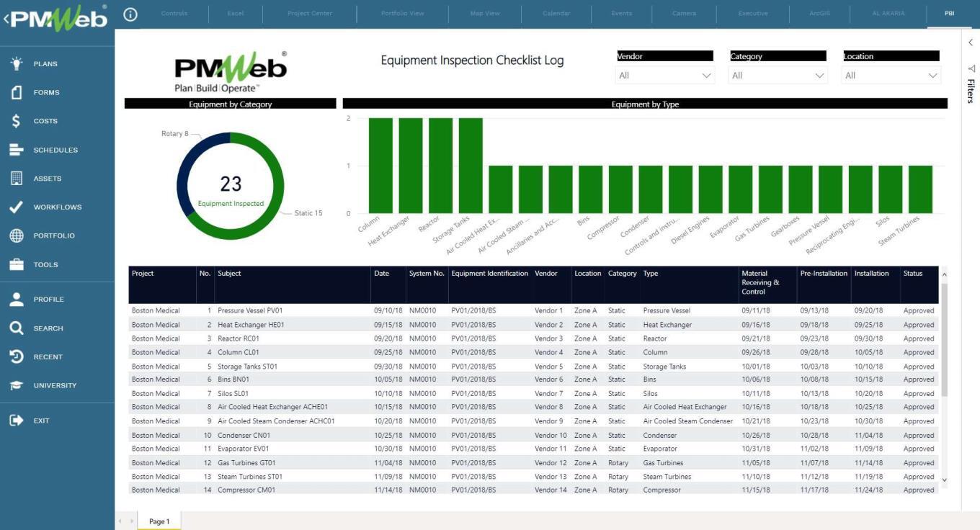Open the Tools briefcase icon

(17, 265)
